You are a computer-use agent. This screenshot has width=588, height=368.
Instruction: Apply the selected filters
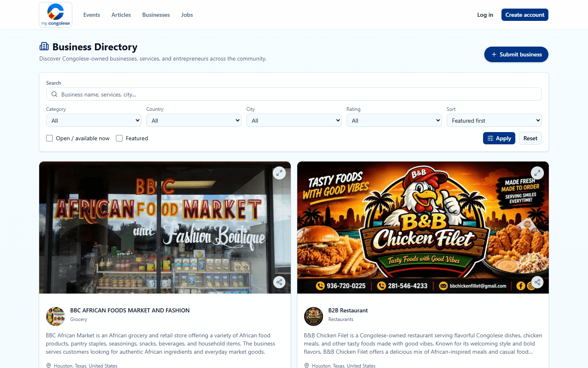click(499, 138)
